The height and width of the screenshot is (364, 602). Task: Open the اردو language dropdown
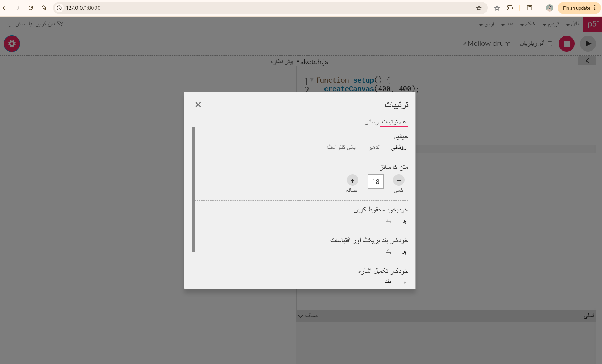[487, 24]
